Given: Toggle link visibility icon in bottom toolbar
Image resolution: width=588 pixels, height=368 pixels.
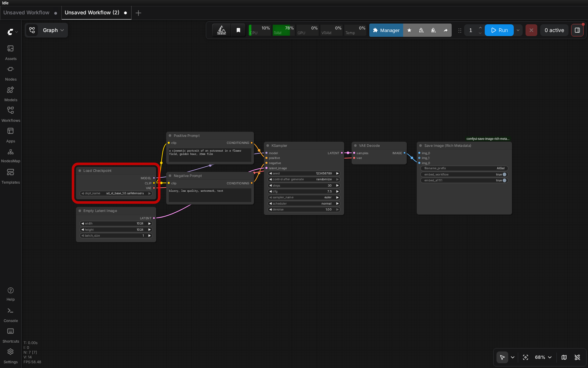Looking at the screenshot, I should tap(577, 357).
